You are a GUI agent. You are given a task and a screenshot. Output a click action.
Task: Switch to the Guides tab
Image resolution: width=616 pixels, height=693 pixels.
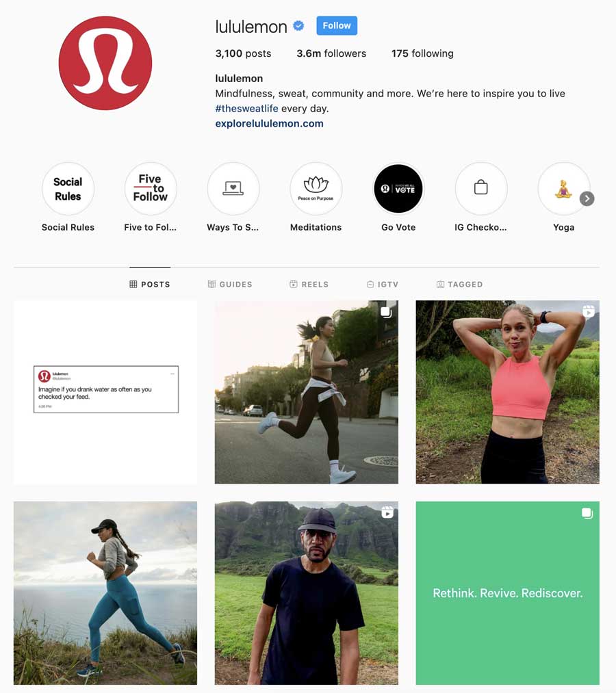pyautogui.click(x=230, y=284)
